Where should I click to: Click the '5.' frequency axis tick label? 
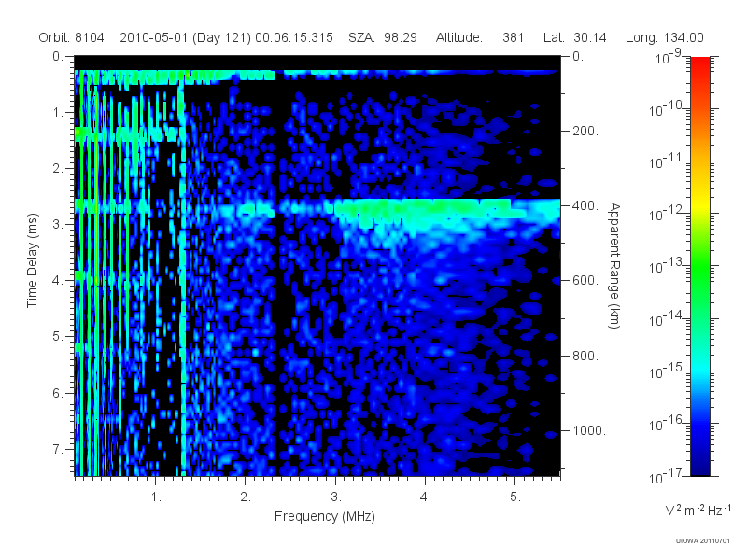[x=516, y=497]
